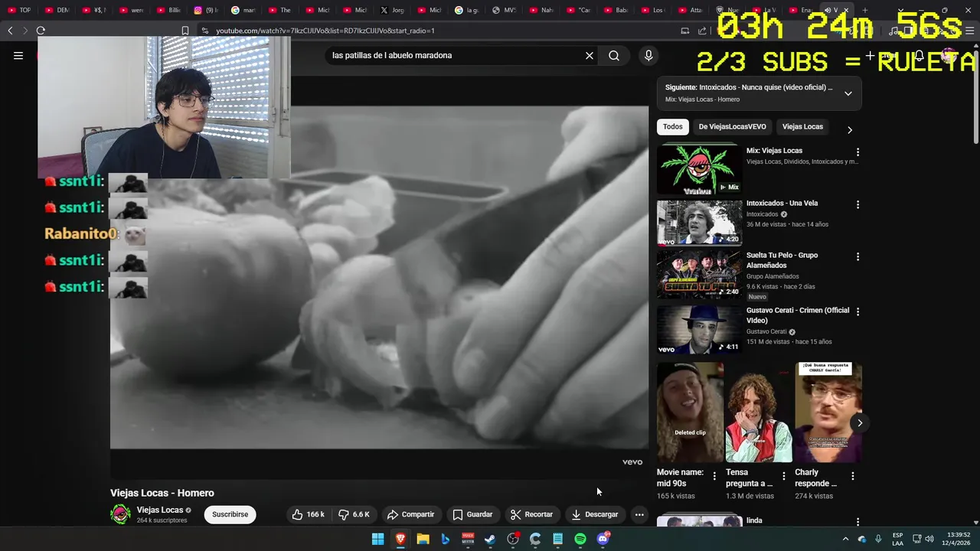
Task: Click the Guardar save button
Action: pos(472,514)
